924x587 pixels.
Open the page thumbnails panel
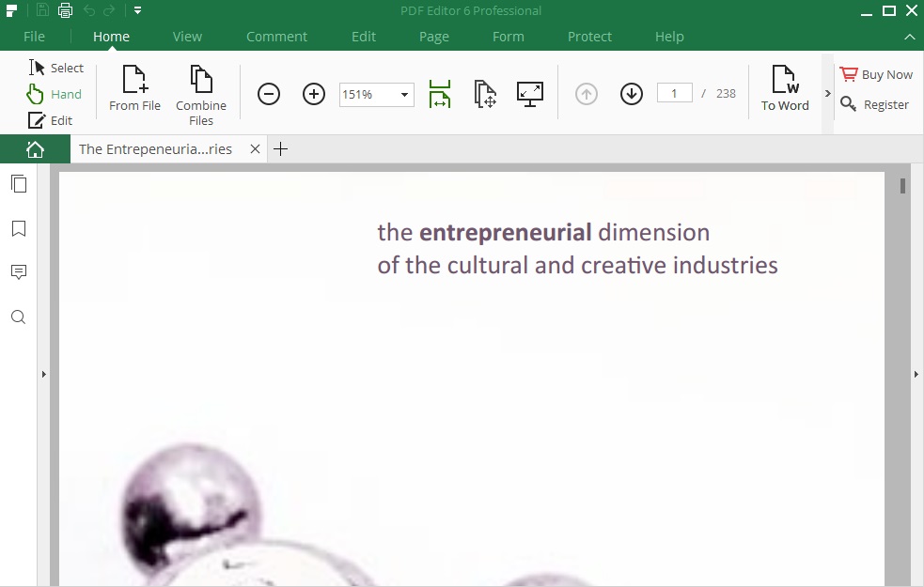[x=19, y=183]
